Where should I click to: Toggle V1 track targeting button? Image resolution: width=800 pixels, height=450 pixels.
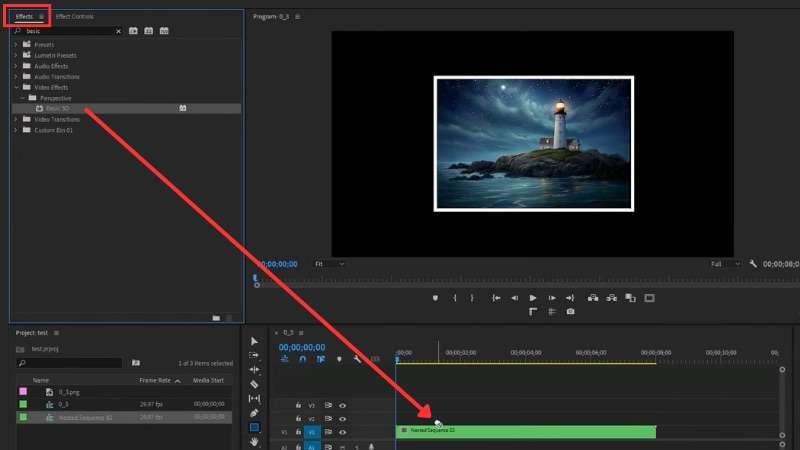pos(312,432)
